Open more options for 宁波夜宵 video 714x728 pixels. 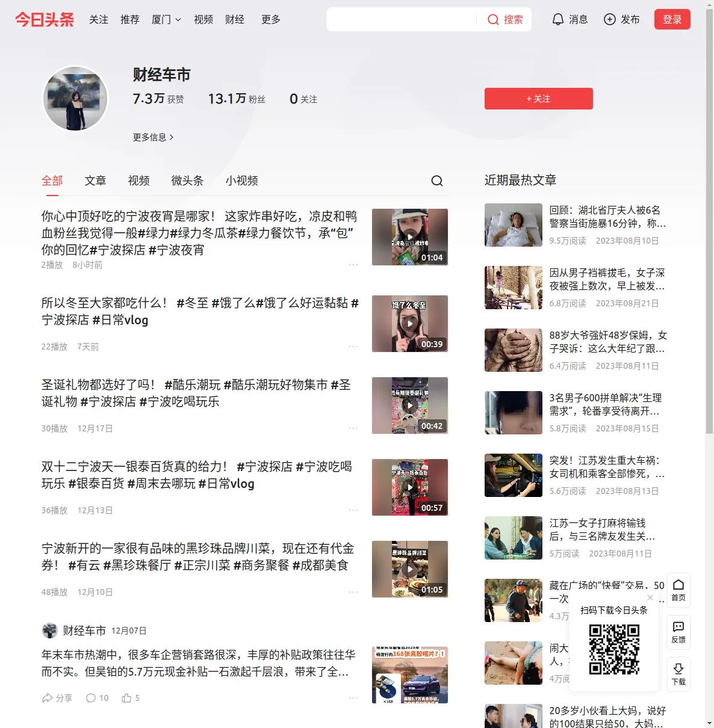353,265
